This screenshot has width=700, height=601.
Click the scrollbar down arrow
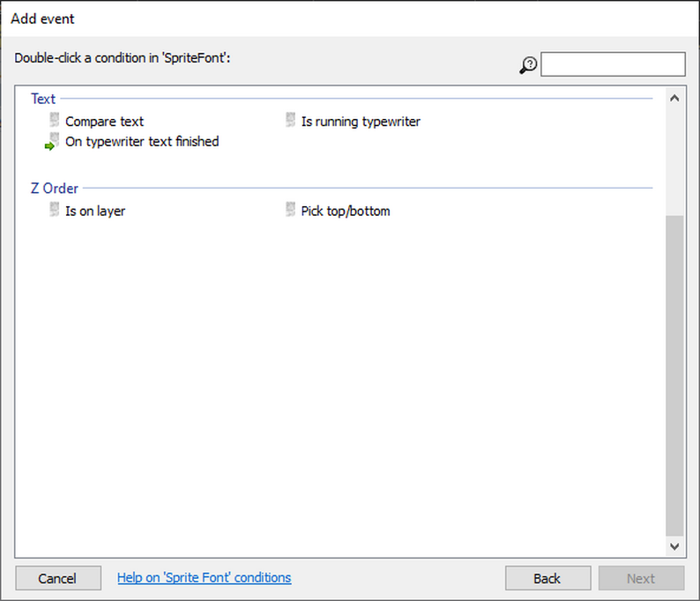674,546
